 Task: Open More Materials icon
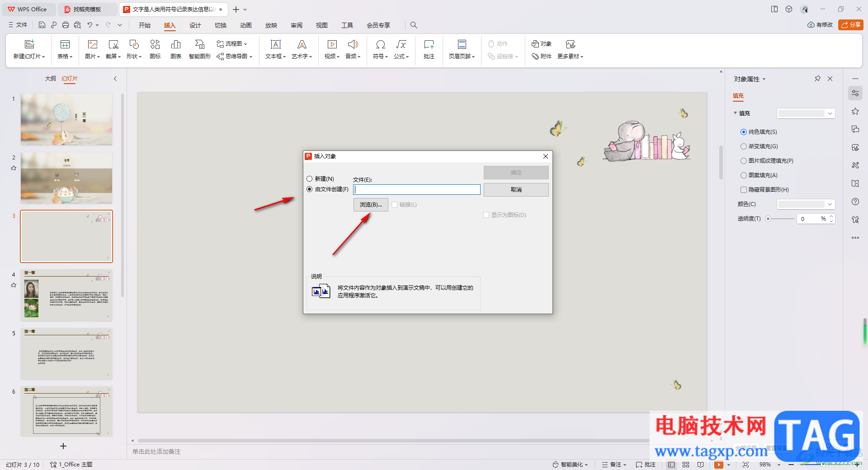tap(571, 44)
